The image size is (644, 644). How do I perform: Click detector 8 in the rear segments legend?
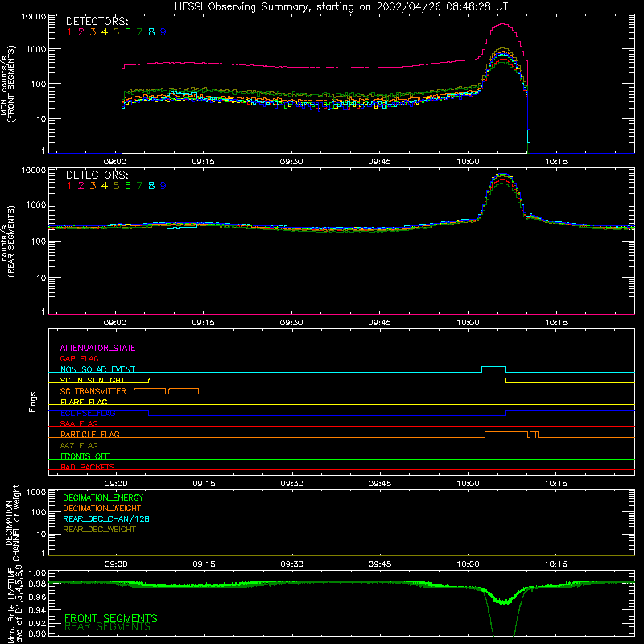click(x=151, y=186)
